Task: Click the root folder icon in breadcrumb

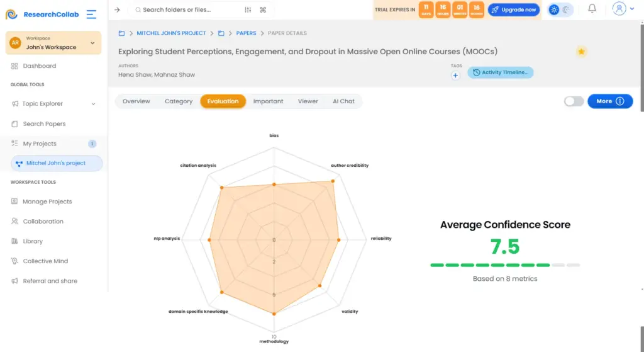Action: 121,33
